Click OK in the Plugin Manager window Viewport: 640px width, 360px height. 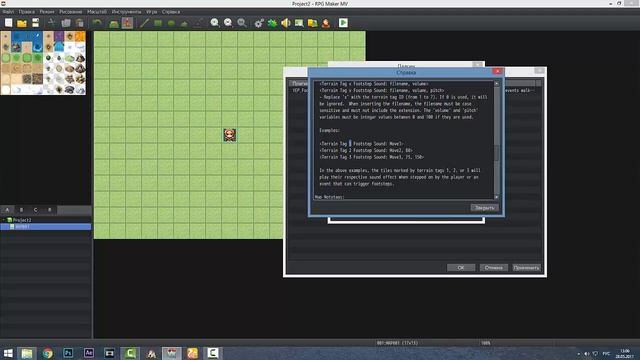pos(461,268)
